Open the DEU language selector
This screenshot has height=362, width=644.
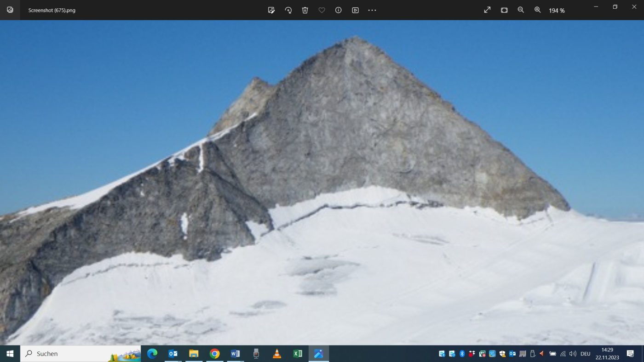tap(585, 354)
